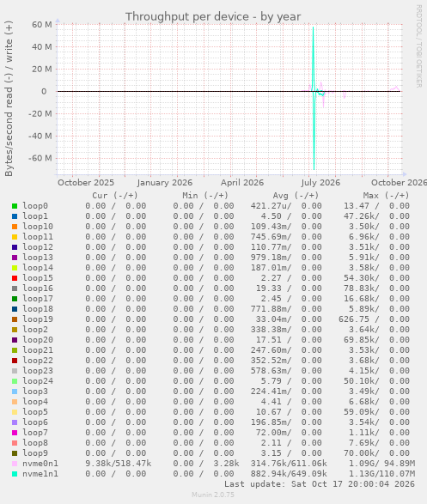Click the 'loop2' legend label
This screenshot has width=427, height=504.
tap(35, 329)
